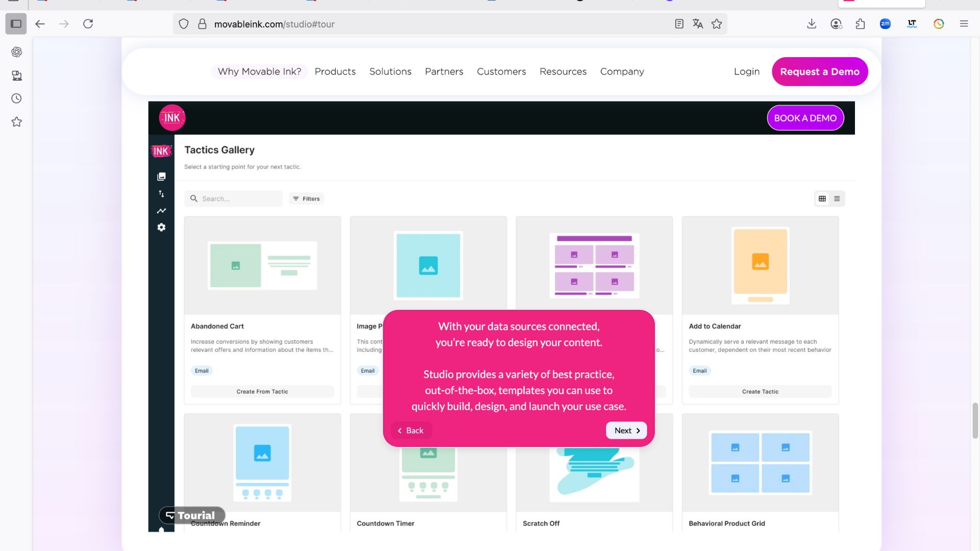Toggle reader view icon in address bar
This screenshot has height=551, width=980.
(679, 24)
